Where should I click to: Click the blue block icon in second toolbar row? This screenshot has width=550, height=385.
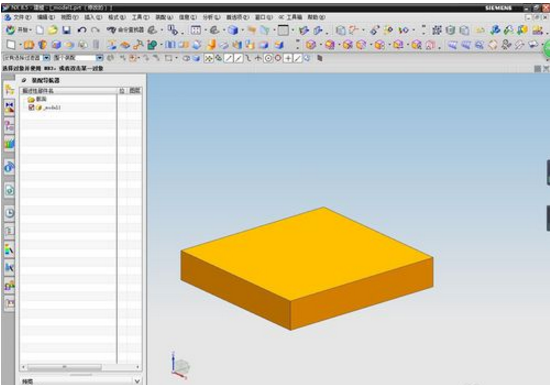click(56, 45)
